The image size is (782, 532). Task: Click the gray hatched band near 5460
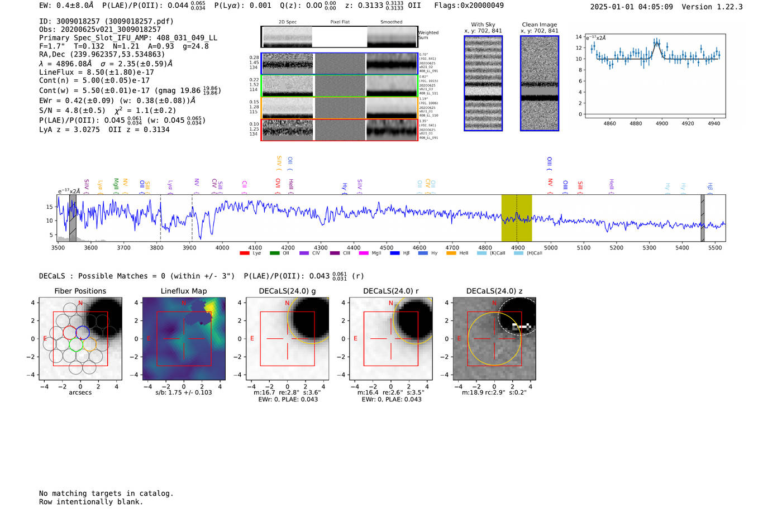(703, 218)
